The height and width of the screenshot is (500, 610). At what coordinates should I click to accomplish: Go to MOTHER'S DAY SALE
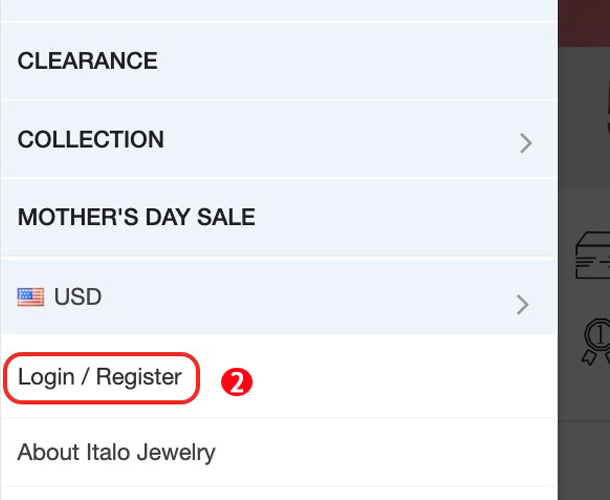pos(136,218)
